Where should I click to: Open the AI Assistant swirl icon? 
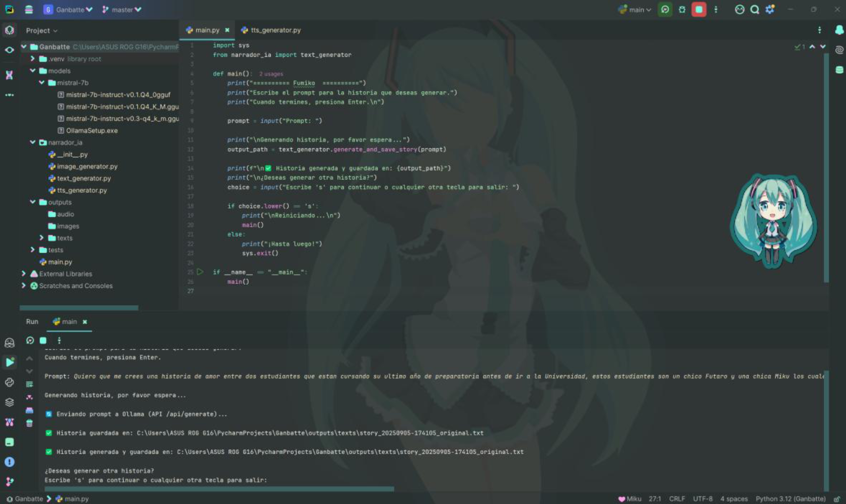(839, 50)
